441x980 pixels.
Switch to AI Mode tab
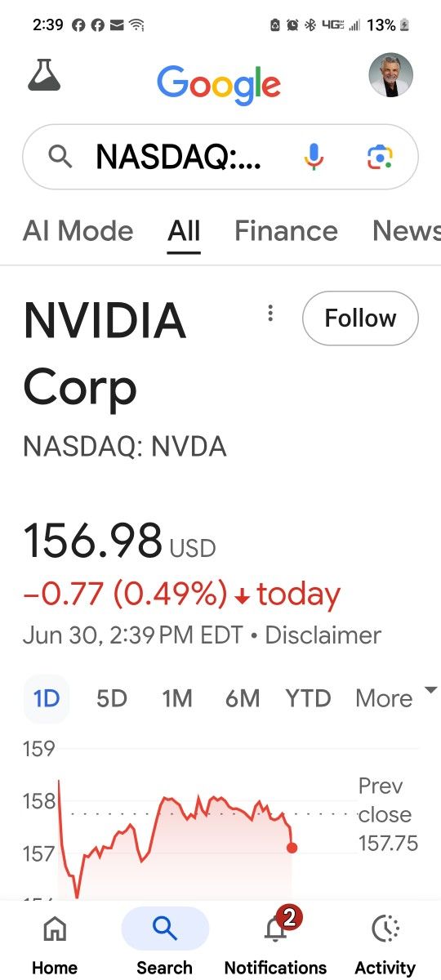tap(78, 231)
